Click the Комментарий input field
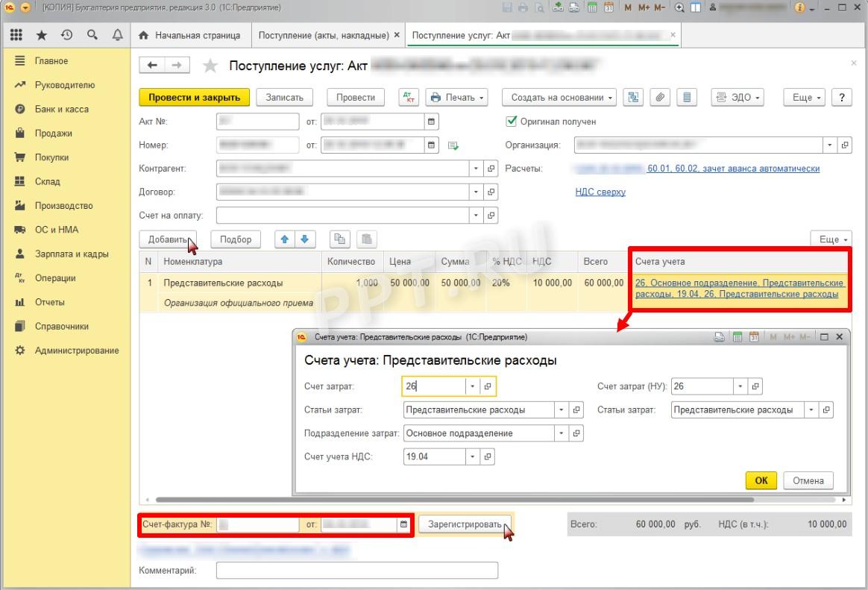The width and height of the screenshot is (868, 590). 356,571
